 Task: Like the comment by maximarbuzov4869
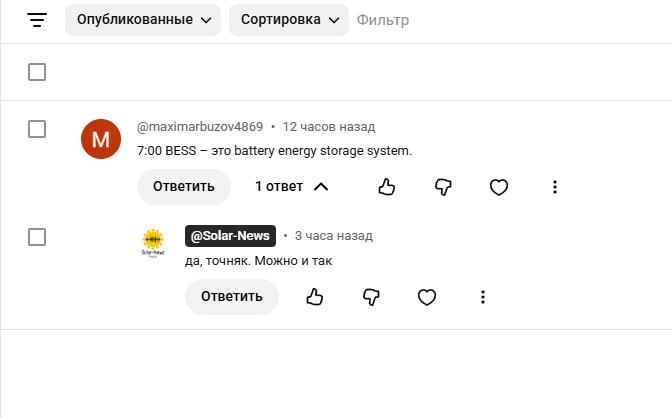387,187
